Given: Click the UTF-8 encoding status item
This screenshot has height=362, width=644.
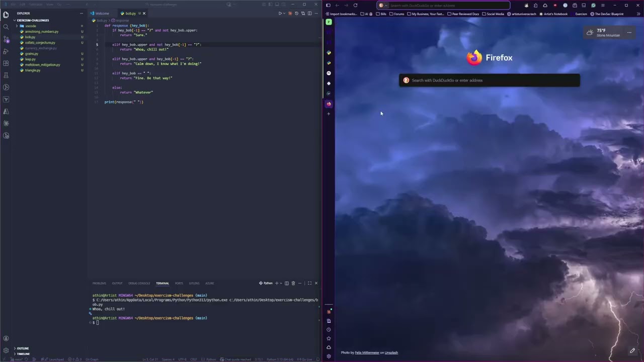Looking at the screenshot, I should click(x=182, y=359).
